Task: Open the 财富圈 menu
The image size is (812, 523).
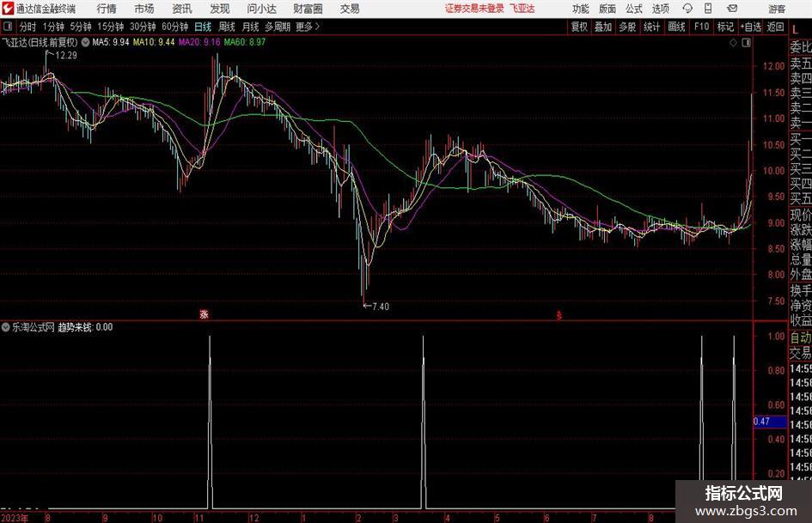Action: click(308, 9)
